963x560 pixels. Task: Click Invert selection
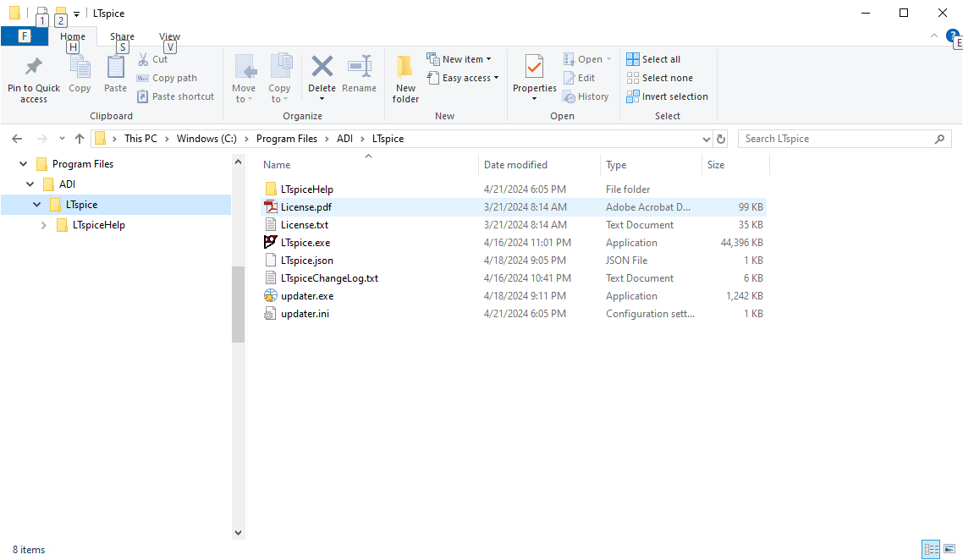(667, 96)
